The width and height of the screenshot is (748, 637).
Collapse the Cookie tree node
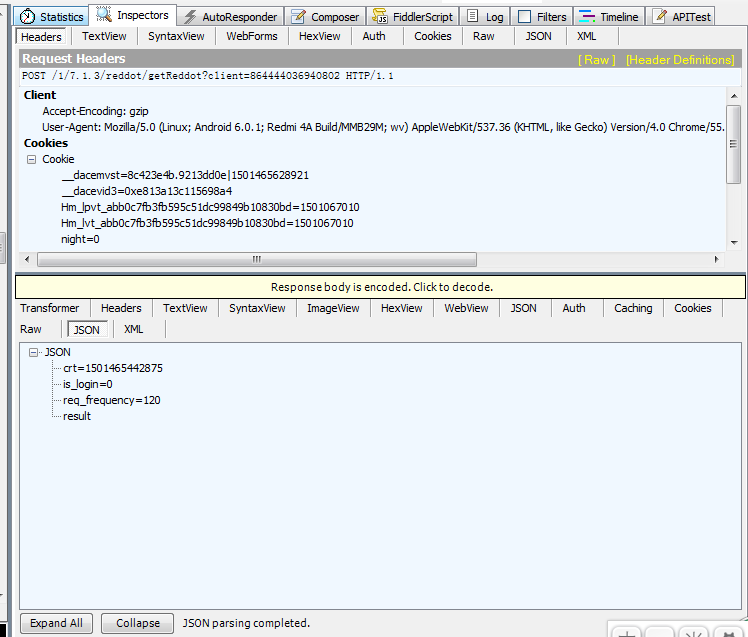tap(31, 159)
